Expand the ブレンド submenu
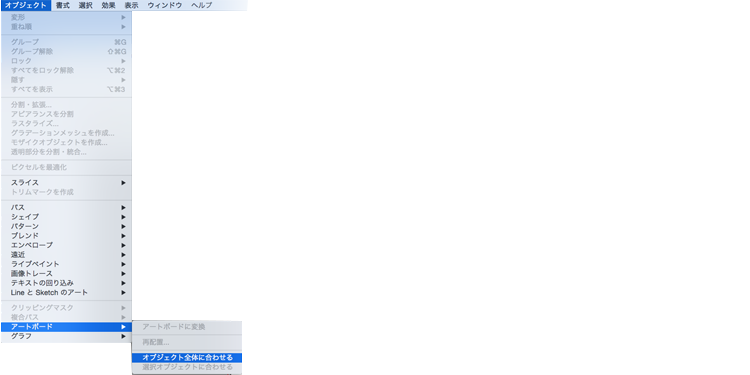Image resolution: width=750 pixels, height=375 pixels. pyautogui.click(x=66, y=236)
